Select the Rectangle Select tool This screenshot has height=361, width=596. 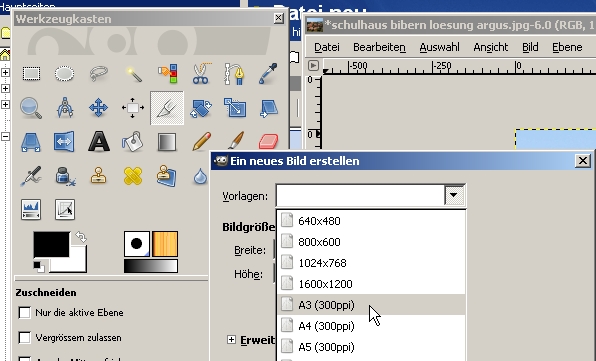tap(31, 73)
